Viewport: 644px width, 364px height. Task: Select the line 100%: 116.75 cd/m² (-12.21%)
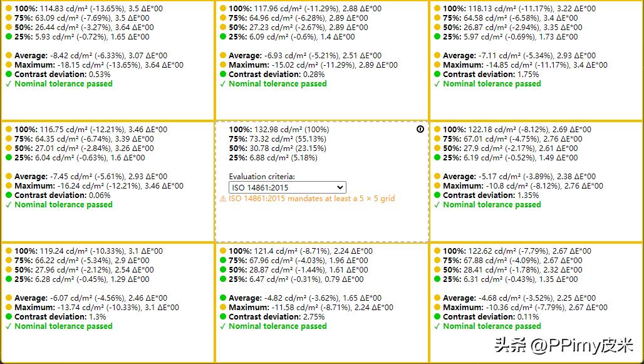pos(91,130)
